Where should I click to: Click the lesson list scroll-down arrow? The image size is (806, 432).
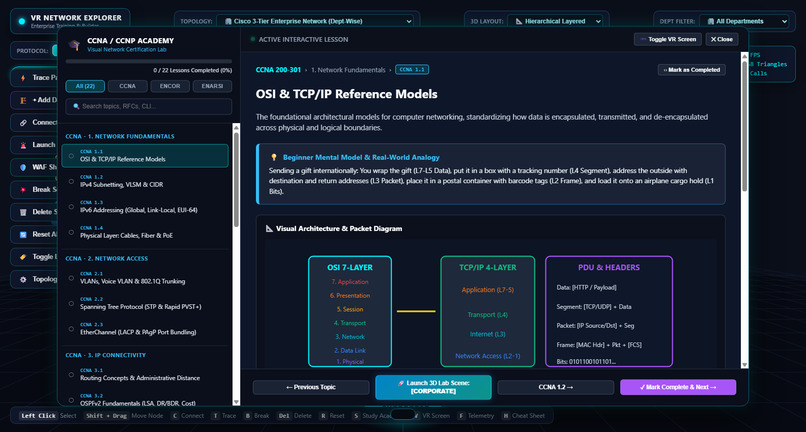pyautogui.click(x=236, y=402)
